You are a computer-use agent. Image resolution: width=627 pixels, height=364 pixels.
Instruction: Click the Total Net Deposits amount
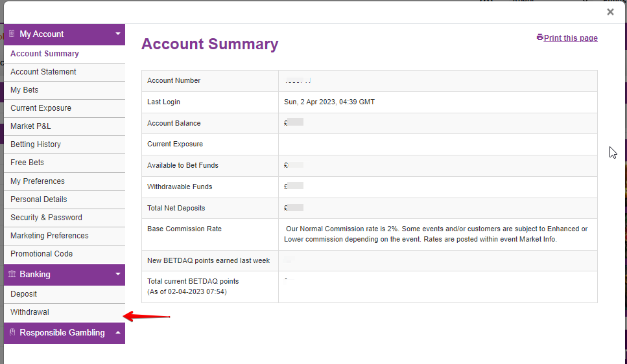294,208
